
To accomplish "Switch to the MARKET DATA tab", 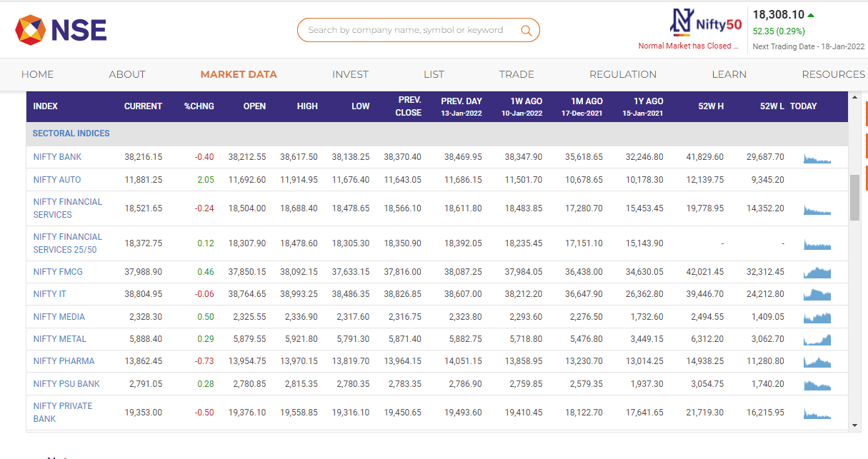I will coord(239,74).
